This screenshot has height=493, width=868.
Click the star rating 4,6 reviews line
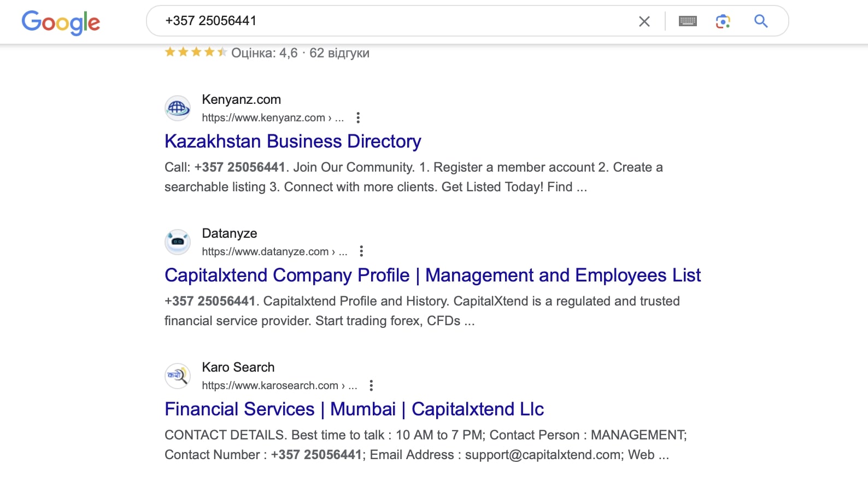point(267,52)
